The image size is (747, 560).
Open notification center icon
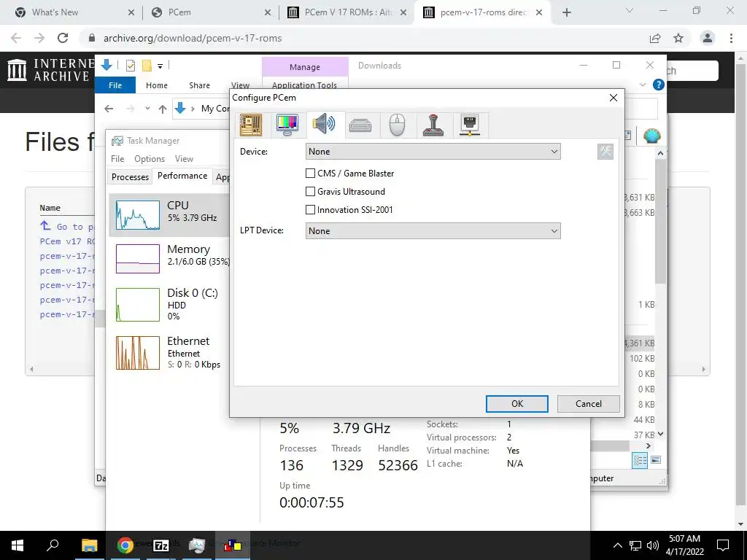[x=723, y=545]
